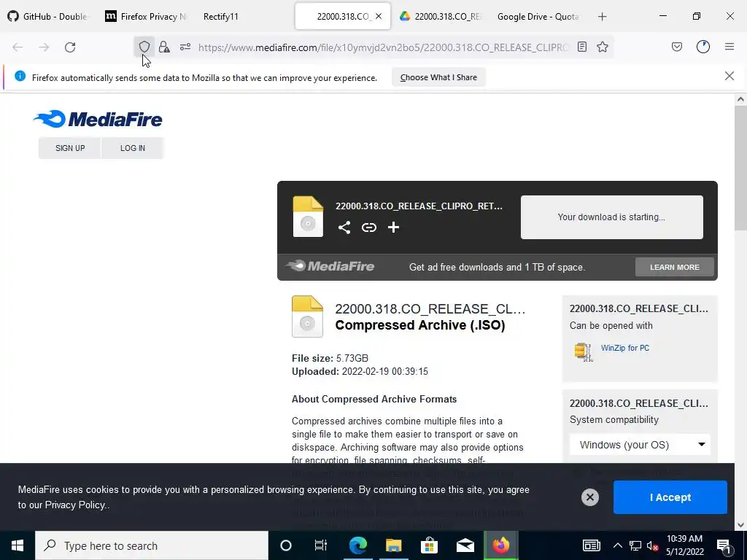The width and height of the screenshot is (747, 560).
Task: Click the 'Uploaded: 2022-02-19 00:39:15' text
Action: tap(360, 371)
